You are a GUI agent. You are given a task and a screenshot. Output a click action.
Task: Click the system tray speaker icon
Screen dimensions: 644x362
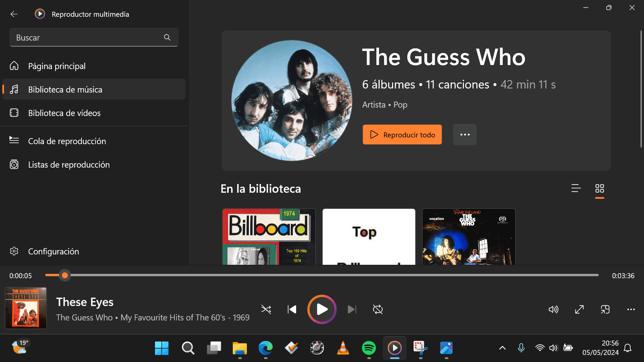pos(553,348)
